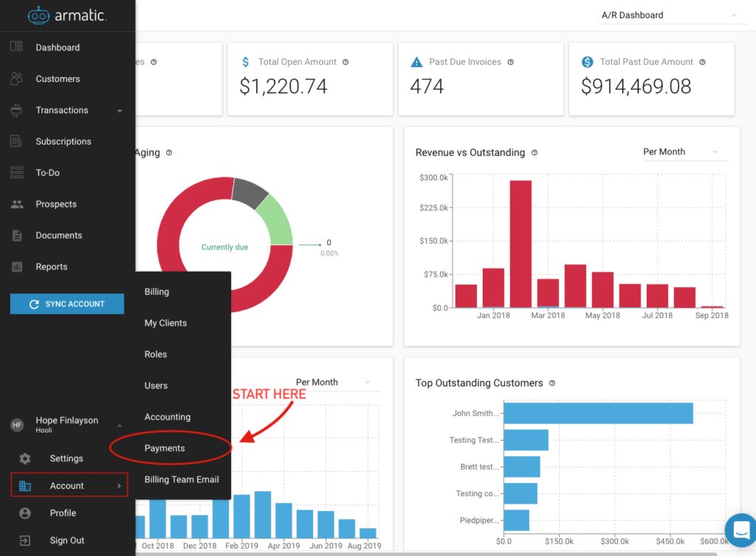This screenshot has height=556, width=756.
Task: Click the Sign Out exit icon
Action: tap(25, 540)
